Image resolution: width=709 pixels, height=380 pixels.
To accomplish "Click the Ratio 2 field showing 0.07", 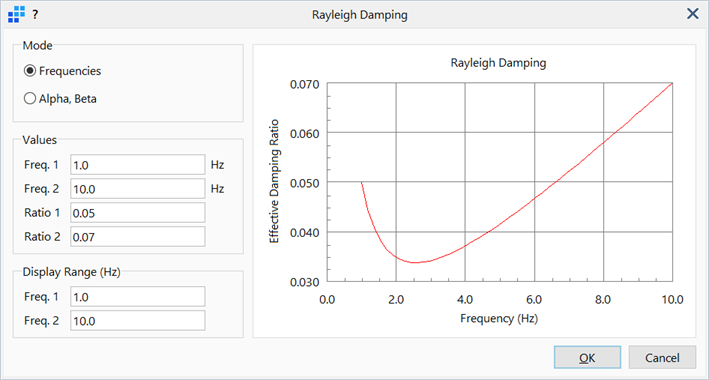I will pyautogui.click(x=137, y=237).
